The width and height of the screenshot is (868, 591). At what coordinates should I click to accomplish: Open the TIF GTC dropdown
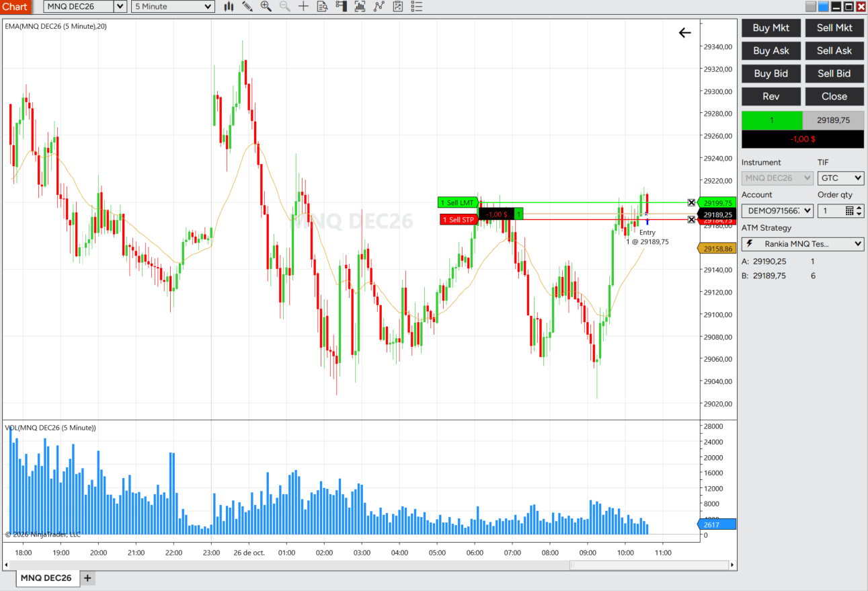click(840, 178)
